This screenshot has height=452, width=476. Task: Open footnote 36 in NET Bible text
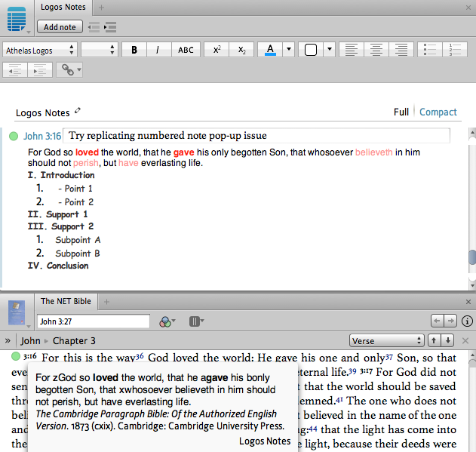[140, 356]
